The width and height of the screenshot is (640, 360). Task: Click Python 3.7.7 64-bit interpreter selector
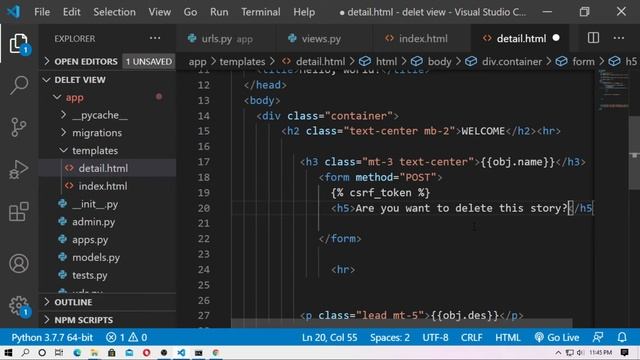[x=52, y=338]
